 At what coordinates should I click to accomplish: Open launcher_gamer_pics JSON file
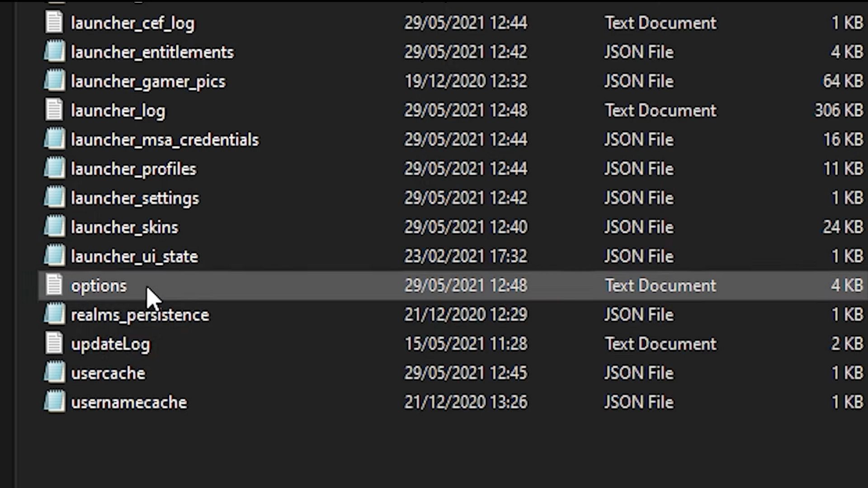pyautogui.click(x=148, y=82)
